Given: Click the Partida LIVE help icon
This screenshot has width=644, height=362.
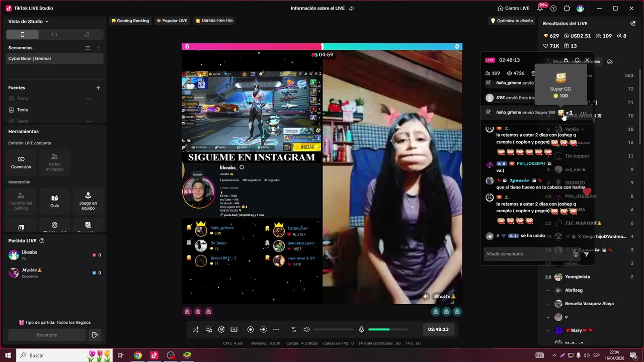Looking at the screenshot, I should tap(42, 241).
